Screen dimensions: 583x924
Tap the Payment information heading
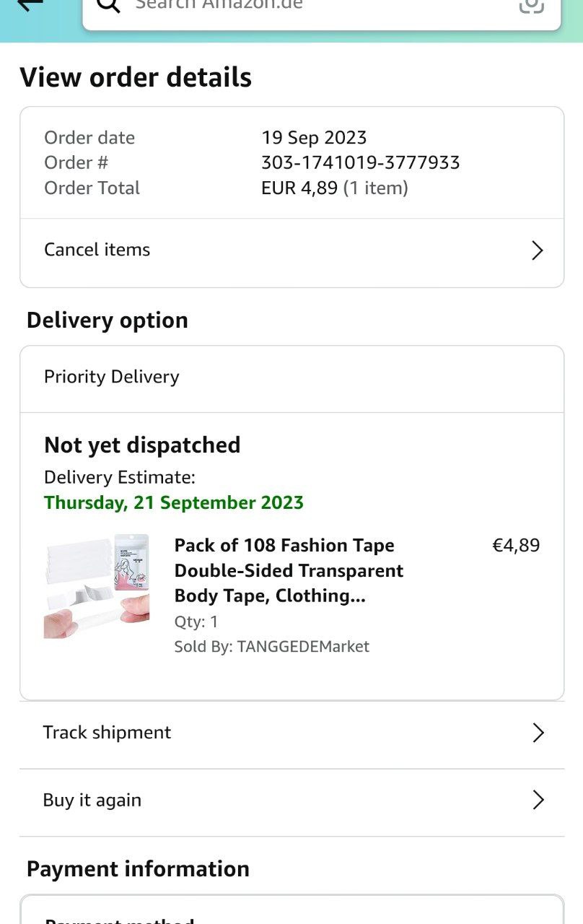(138, 868)
